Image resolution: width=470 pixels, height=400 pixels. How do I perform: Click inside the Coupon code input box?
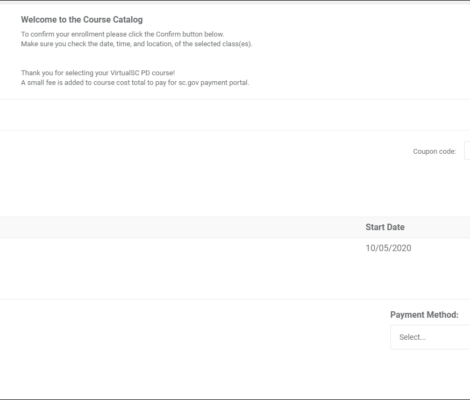point(467,151)
